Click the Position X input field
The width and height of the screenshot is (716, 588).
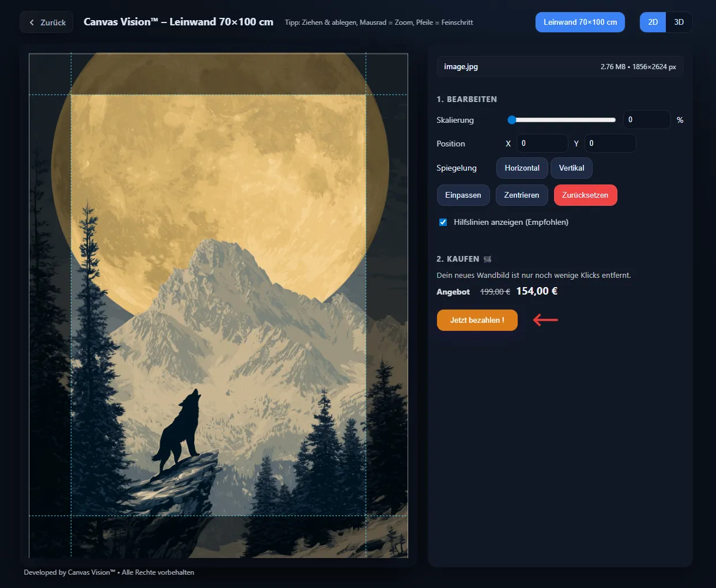pyautogui.click(x=542, y=143)
